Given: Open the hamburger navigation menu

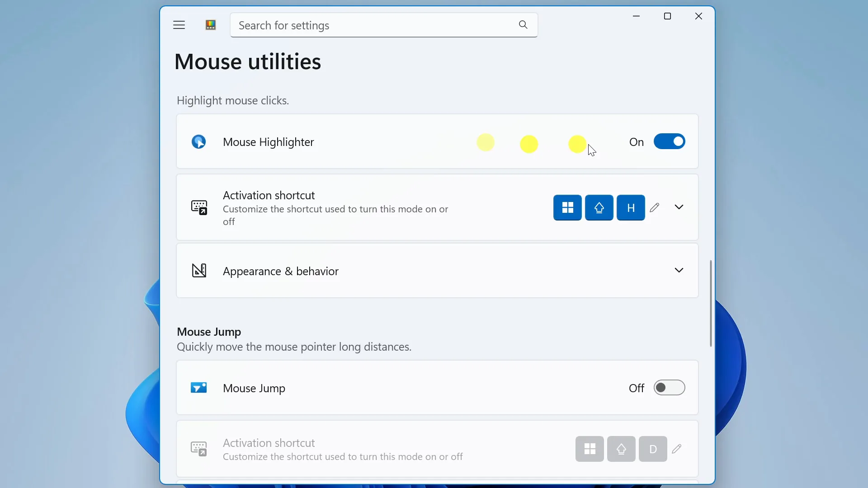Looking at the screenshot, I should pyautogui.click(x=179, y=25).
